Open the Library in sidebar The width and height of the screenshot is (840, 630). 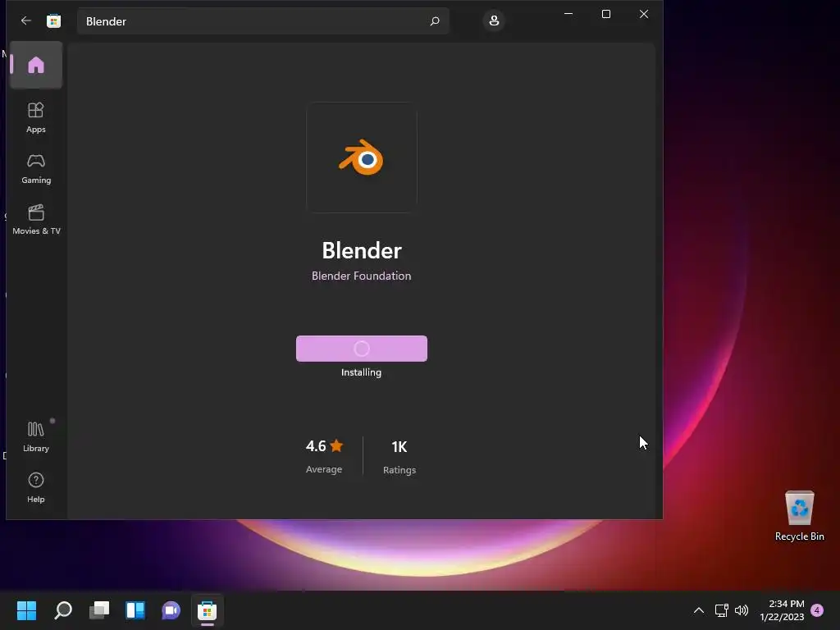point(36,436)
